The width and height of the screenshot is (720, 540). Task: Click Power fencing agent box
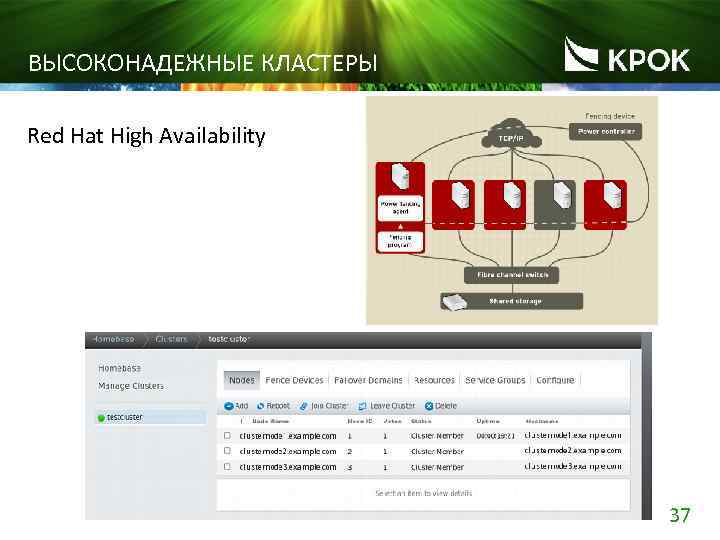[x=400, y=208]
